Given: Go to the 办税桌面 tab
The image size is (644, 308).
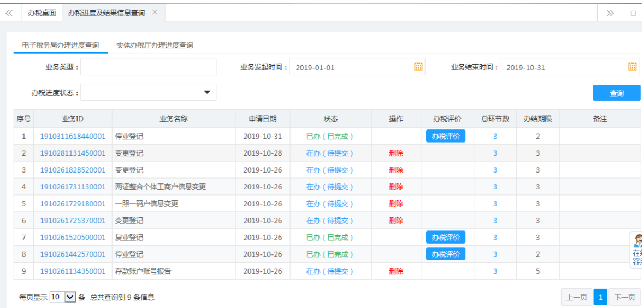Looking at the screenshot, I should coord(42,13).
